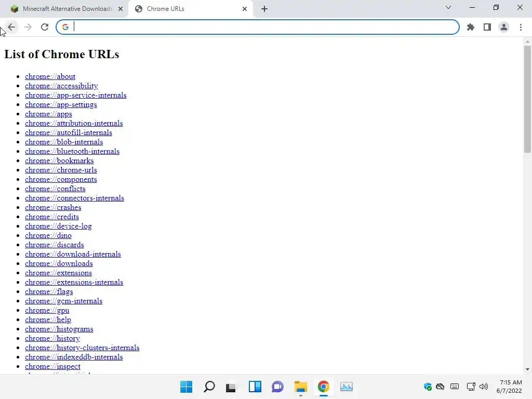Open chrome://bookmarks link
532x399 pixels.
(59, 161)
